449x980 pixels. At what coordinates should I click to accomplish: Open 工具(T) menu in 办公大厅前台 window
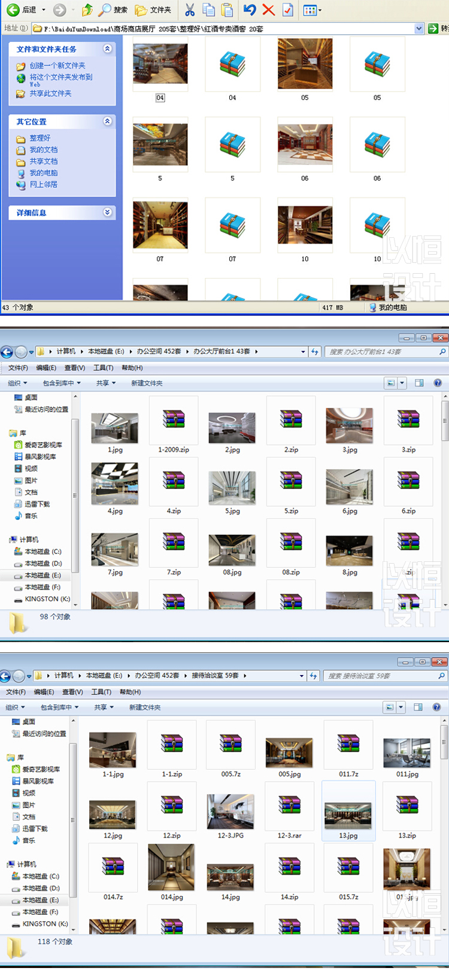tap(103, 368)
